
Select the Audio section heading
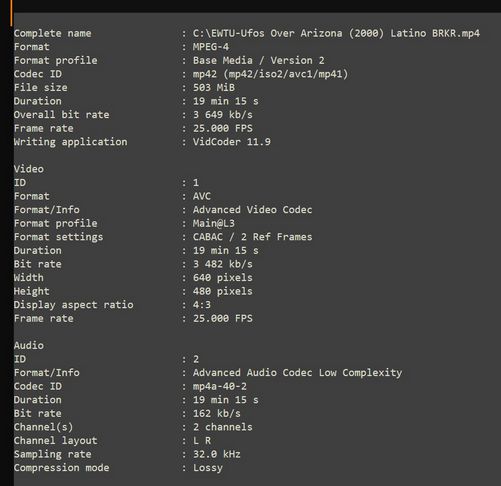pos(29,346)
